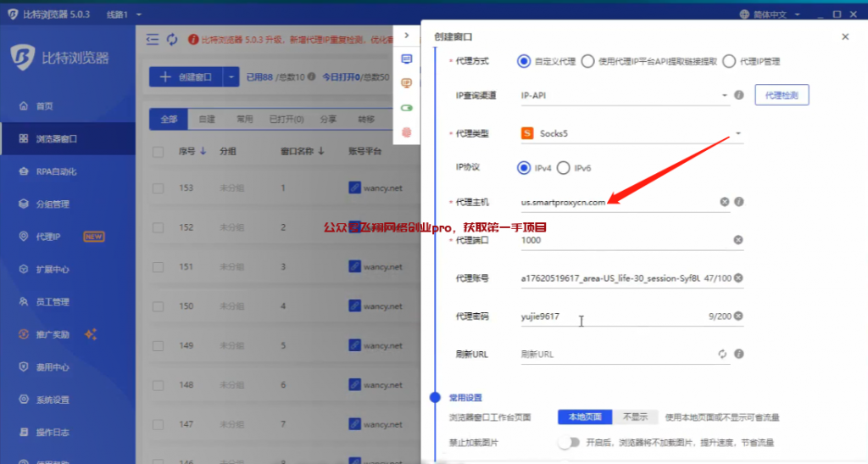The width and height of the screenshot is (868, 464).
Task: Open 扩展中心 in sidebar
Action: tap(53, 270)
